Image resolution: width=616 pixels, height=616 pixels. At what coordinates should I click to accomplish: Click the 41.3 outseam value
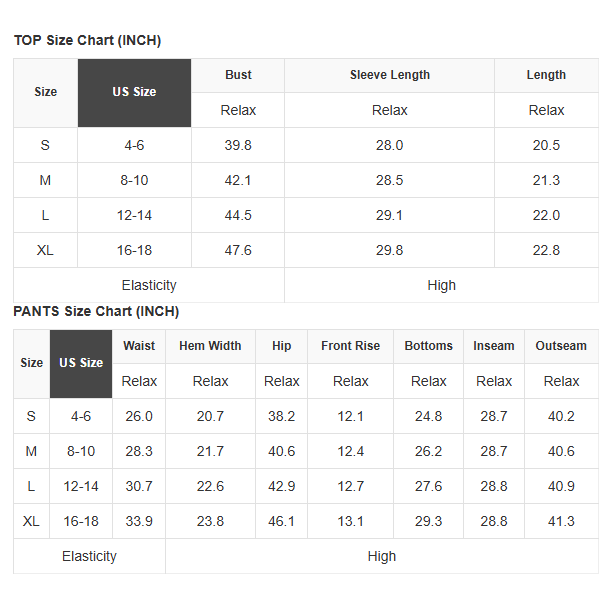tap(561, 521)
